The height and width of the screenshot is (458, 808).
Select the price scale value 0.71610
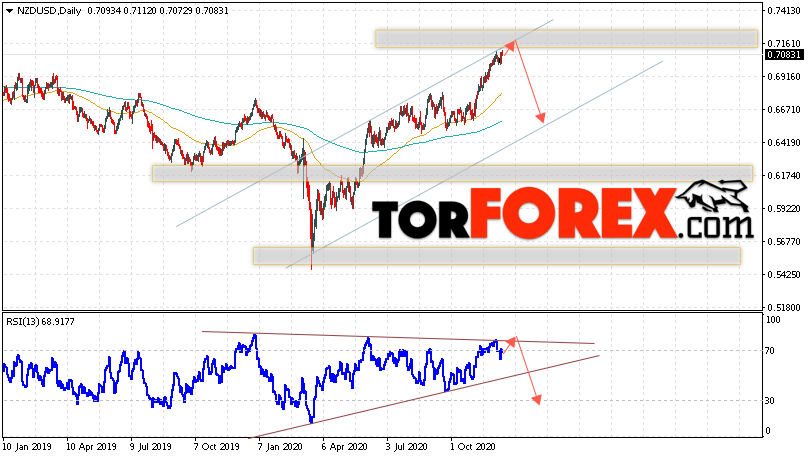[784, 44]
